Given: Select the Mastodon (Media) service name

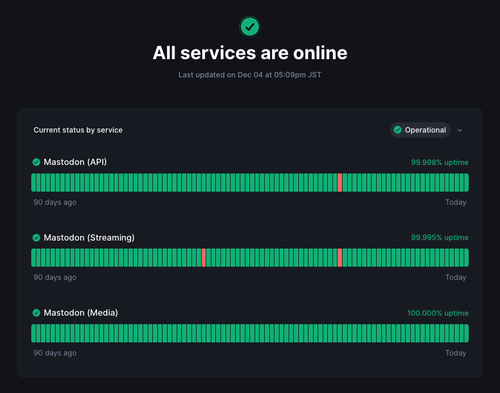Looking at the screenshot, I should coord(81,313).
